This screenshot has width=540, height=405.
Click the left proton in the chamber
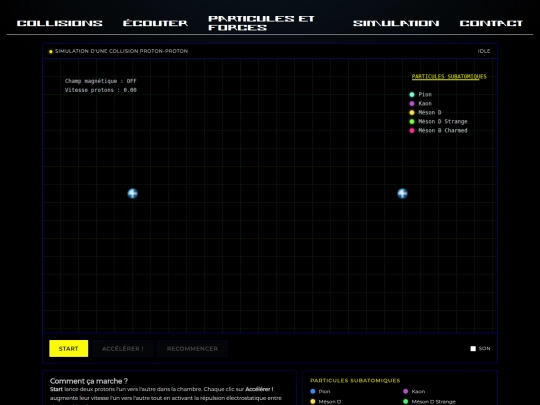tap(133, 194)
